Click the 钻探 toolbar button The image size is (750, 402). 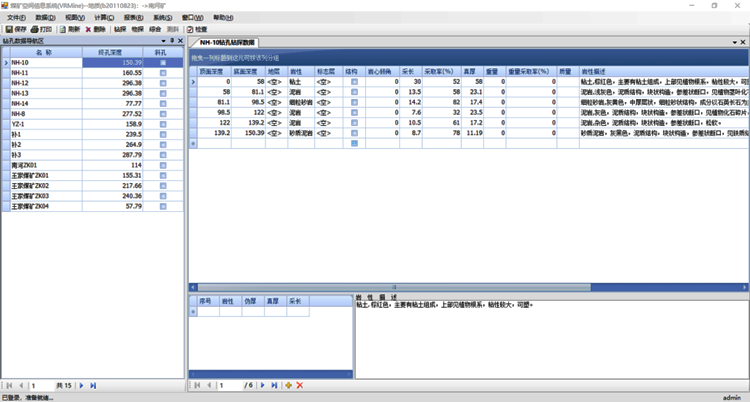[120, 30]
